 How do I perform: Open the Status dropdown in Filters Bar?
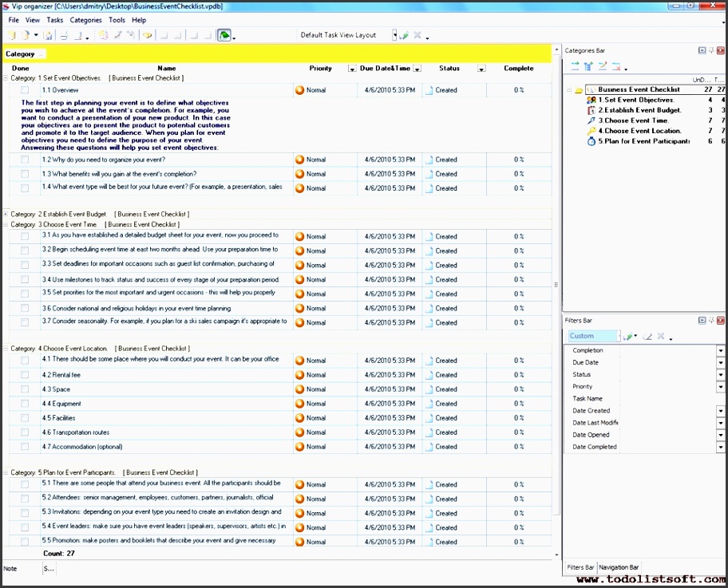coord(720,375)
